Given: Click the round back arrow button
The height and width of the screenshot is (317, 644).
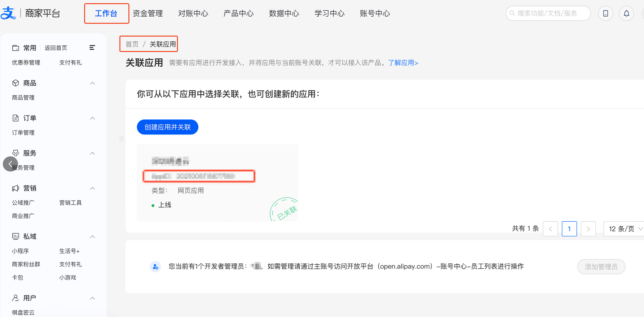Looking at the screenshot, I should pyautogui.click(x=10, y=164).
